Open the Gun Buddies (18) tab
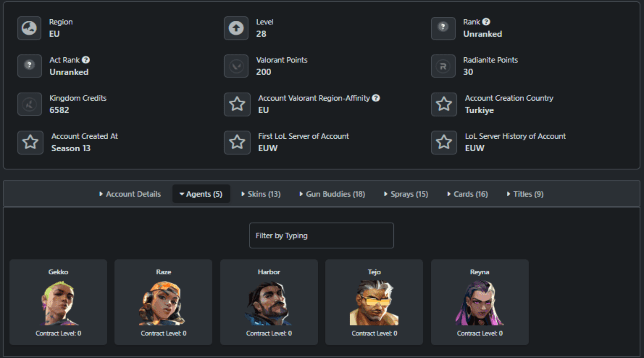Screen dimensions: 644x358 click(x=332, y=194)
